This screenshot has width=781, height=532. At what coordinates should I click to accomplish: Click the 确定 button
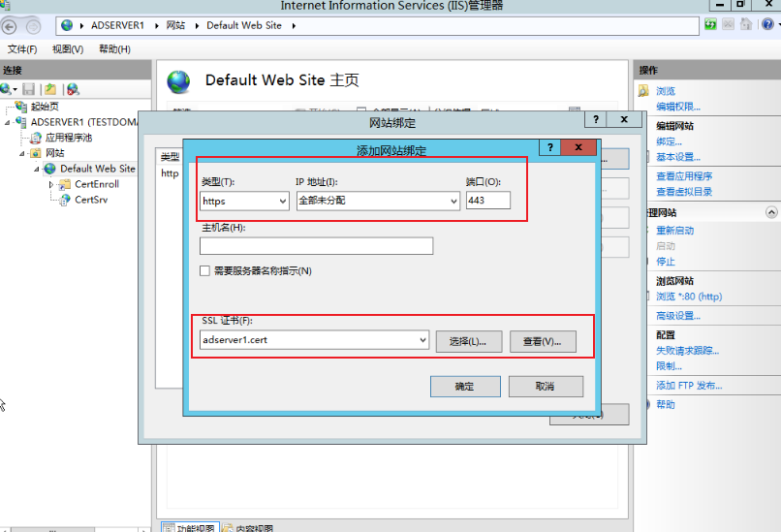tap(465, 387)
